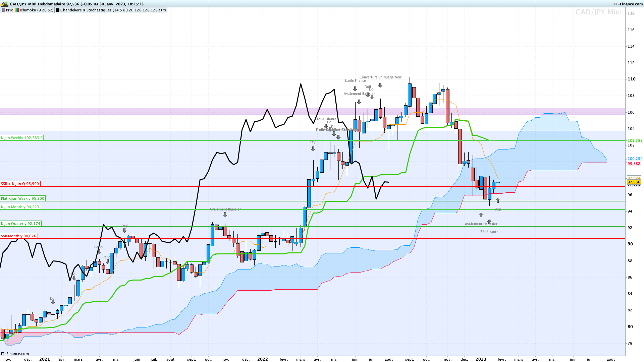Click the Avalement Haussier pattern label

pos(481,224)
